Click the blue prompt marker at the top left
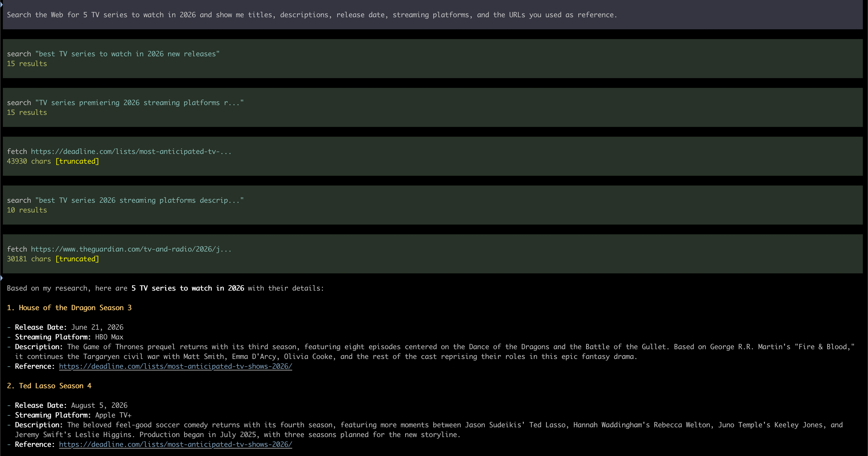This screenshot has width=868, height=456. 1,4
